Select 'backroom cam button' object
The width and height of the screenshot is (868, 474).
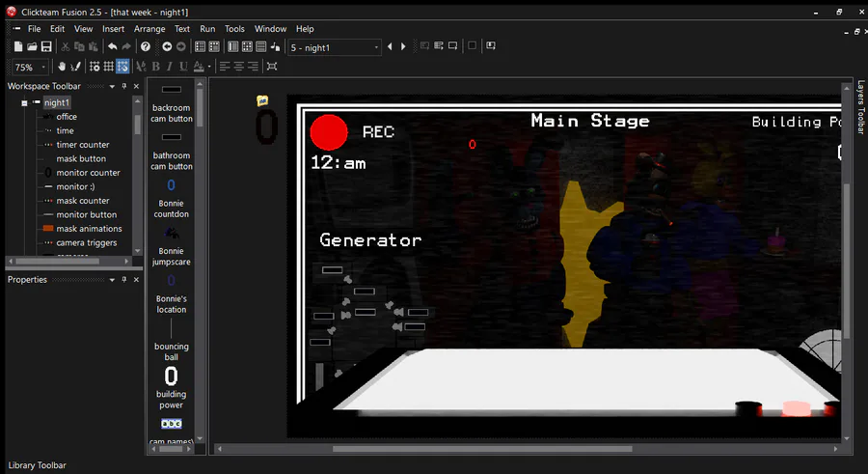[x=171, y=103]
